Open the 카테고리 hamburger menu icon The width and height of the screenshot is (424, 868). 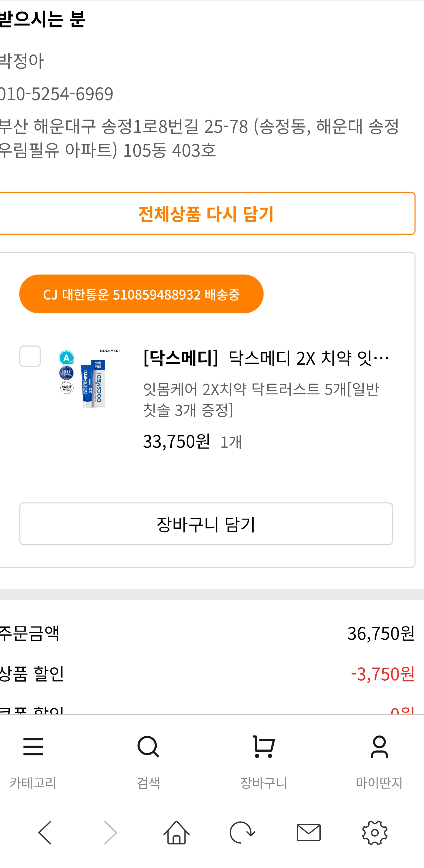33,746
